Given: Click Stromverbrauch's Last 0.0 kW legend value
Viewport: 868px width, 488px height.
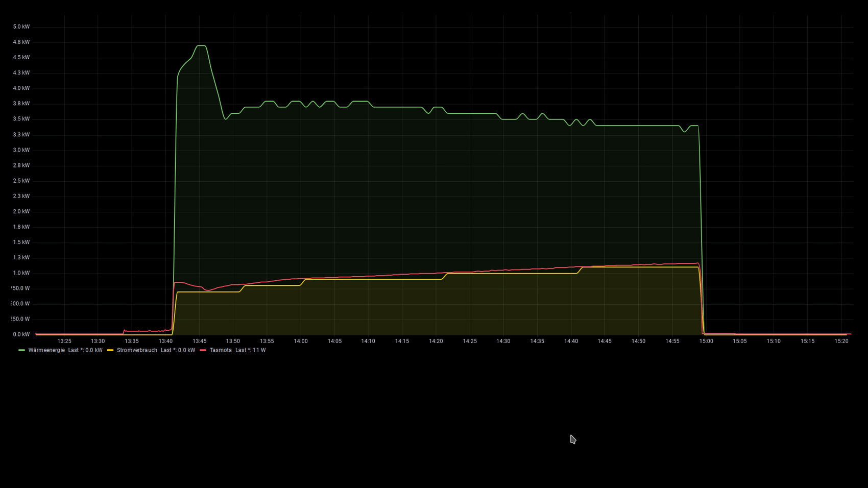Looking at the screenshot, I should pyautogui.click(x=178, y=350).
